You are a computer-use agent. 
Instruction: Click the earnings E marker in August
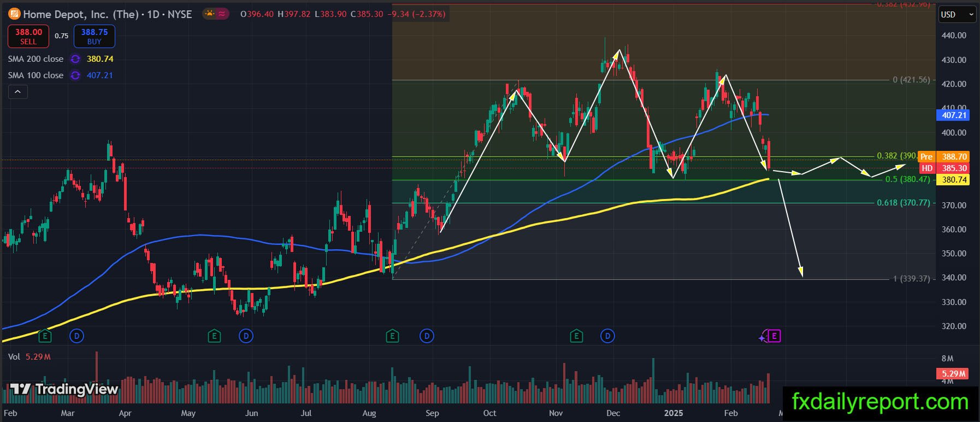point(392,336)
